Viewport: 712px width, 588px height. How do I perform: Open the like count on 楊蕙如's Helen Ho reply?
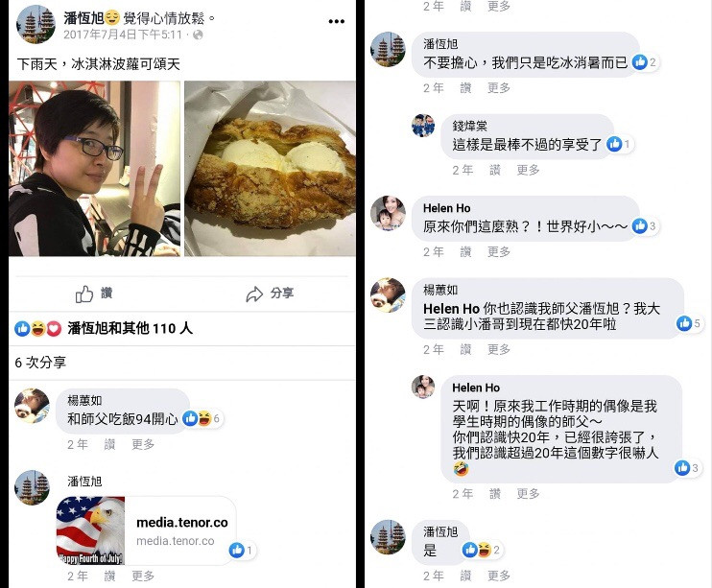point(689,323)
